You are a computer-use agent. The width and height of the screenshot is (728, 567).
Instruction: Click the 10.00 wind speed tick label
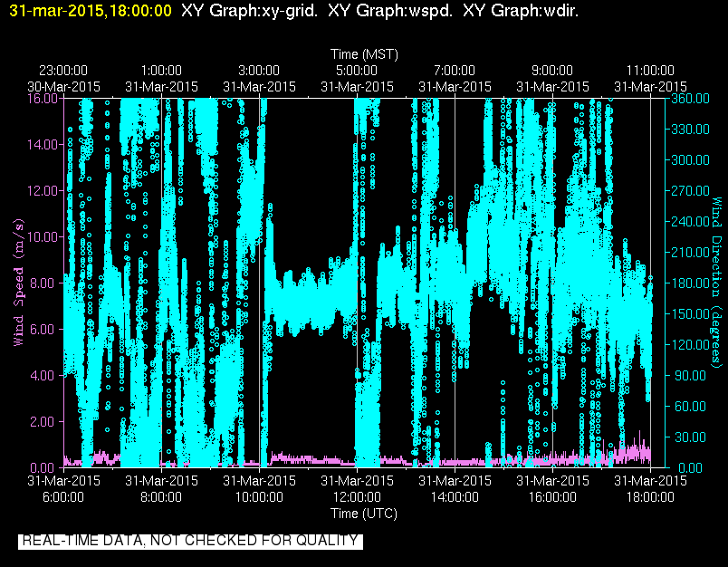click(43, 236)
